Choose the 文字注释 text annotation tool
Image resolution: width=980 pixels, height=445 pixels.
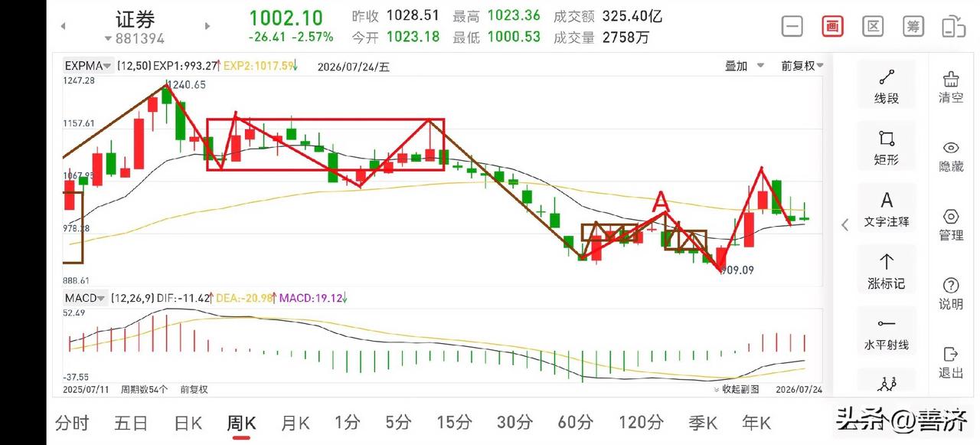pyautogui.click(x=887, y=210)
